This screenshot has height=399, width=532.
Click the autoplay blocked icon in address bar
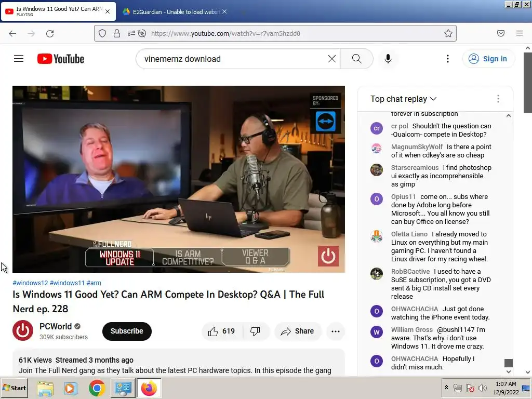click(142, 33)
